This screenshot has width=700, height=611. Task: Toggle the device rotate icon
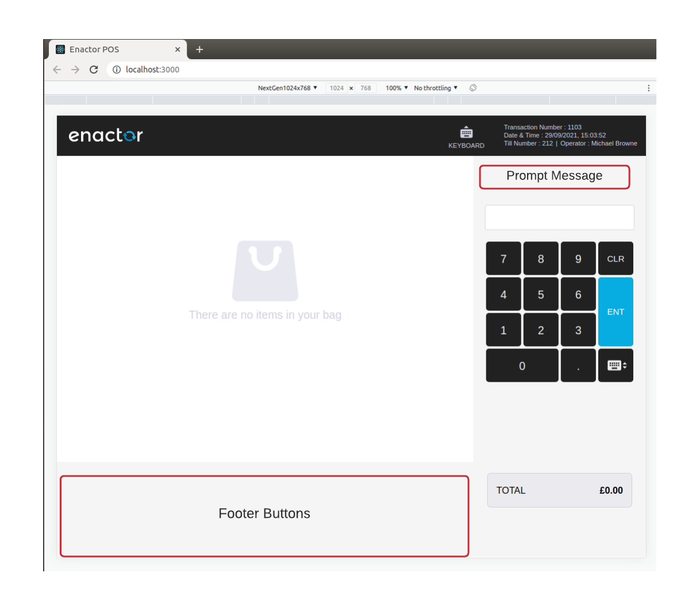(473, 88)
